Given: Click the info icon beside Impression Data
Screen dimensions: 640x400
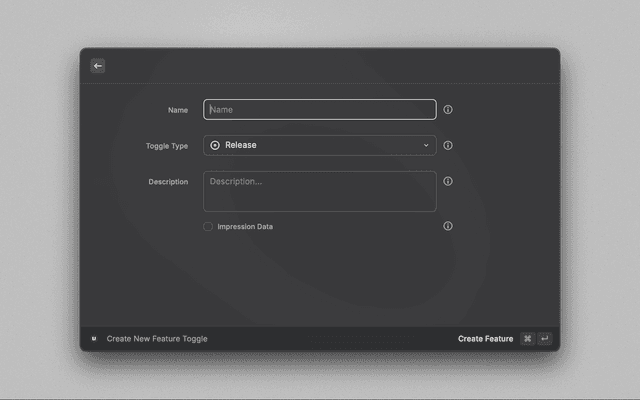Looking at the screenshot, I should tap(448, 226).
